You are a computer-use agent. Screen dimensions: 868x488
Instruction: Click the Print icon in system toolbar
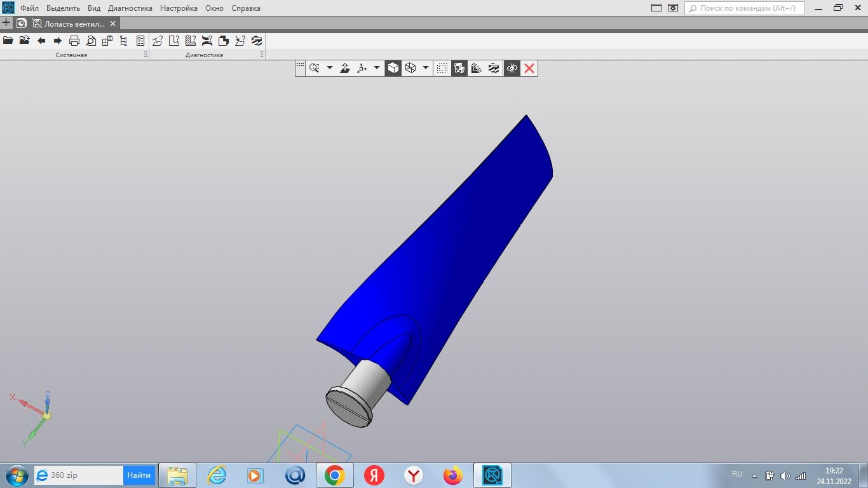74,41
